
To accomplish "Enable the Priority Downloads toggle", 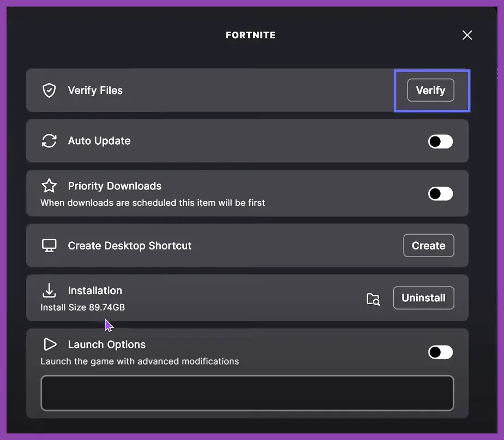I will coord(440,194).
